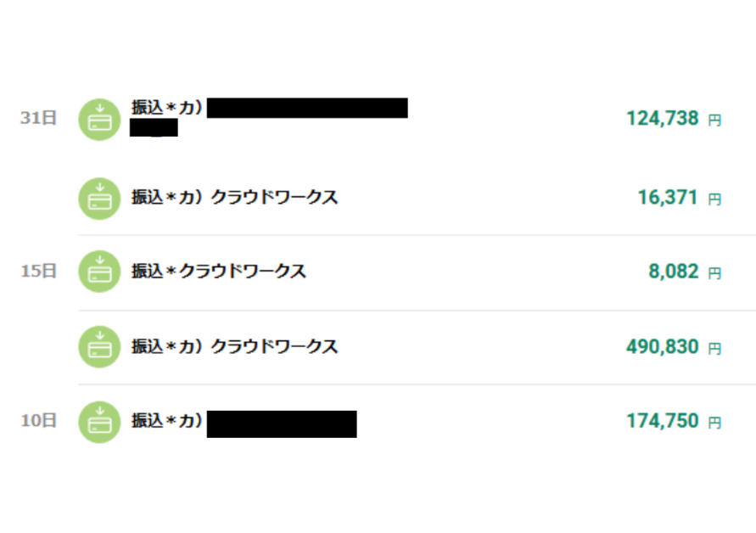Image resolution: width=756 pixels, height=533 pixels.
Task: Select the deposit icon beside the 16,371 円 entry
Action: (100, 199)
